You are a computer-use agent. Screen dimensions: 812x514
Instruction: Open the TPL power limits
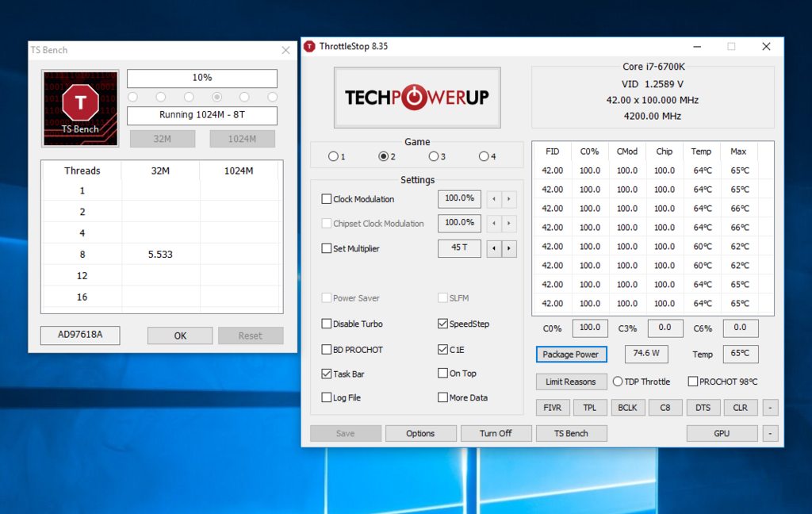[x=590, y=408]
